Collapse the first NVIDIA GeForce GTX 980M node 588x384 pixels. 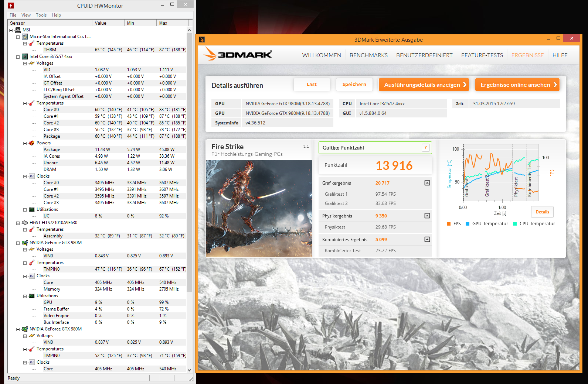(x=18, y=243)
